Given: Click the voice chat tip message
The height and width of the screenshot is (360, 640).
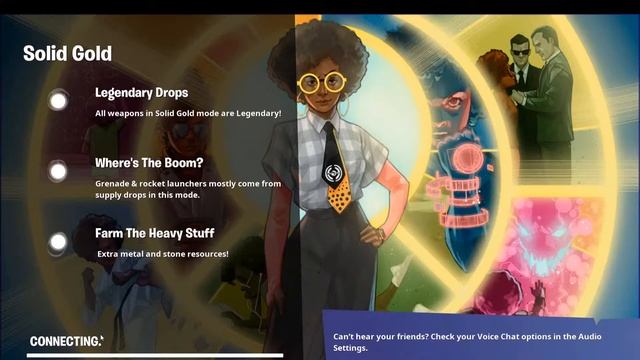Looking at the screenshot, I should click(467, 342).
